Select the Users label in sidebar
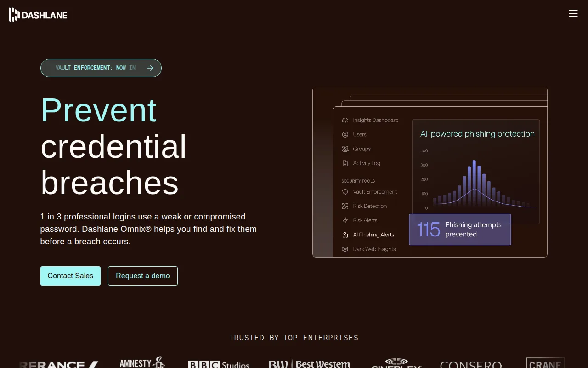The width and height of the screenshot is (588, 368). click(x=360, y=134)
